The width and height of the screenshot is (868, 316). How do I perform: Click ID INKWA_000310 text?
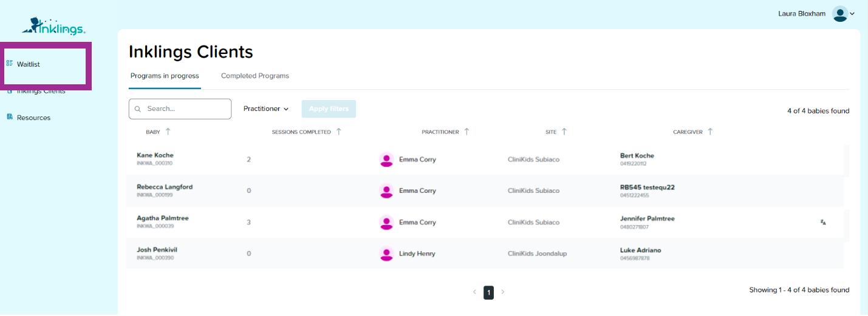pyautogui.click(x=154, y=163)
